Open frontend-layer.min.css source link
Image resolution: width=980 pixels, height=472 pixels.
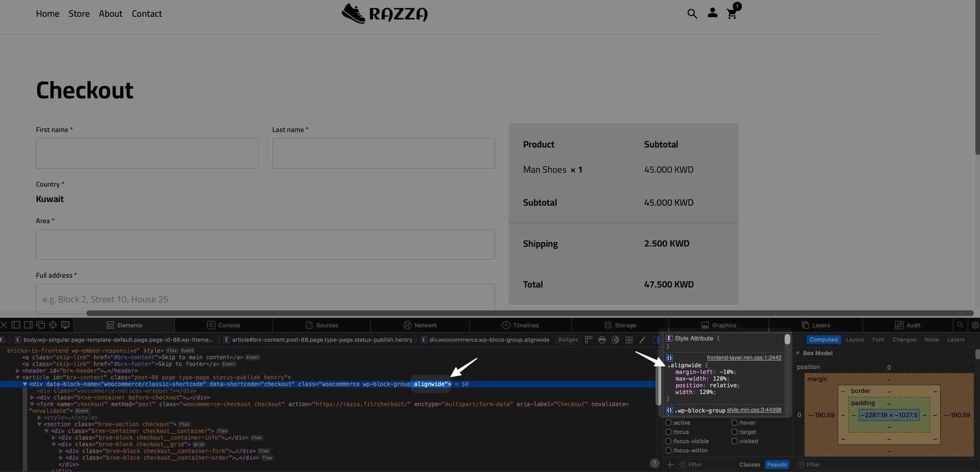744,358
